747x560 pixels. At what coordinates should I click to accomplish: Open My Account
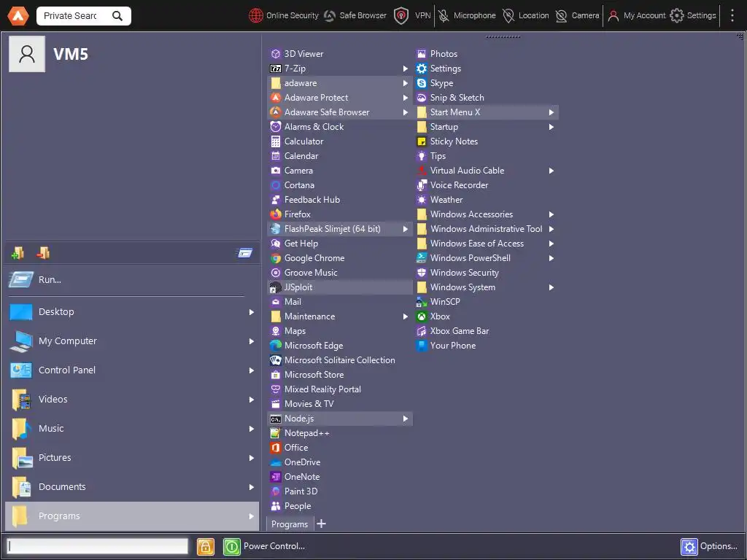(637, 16)
